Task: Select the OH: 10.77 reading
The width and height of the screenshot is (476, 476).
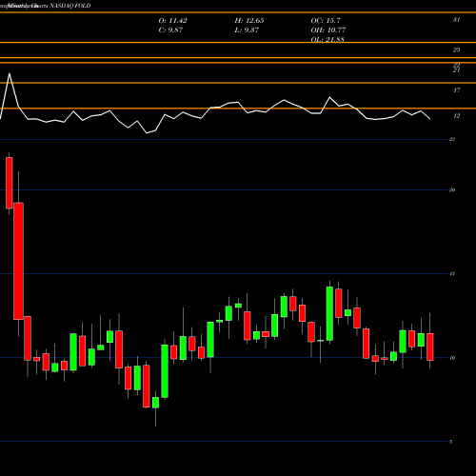Action: click(x=328, y=30)
